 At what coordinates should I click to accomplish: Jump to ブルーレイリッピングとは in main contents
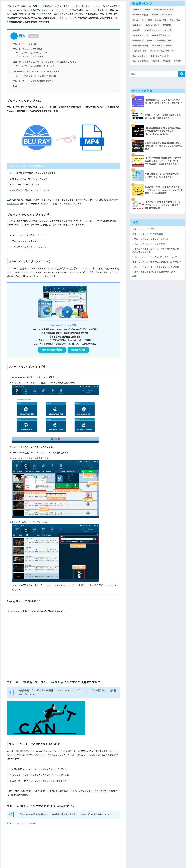click(x=25, y=44)
